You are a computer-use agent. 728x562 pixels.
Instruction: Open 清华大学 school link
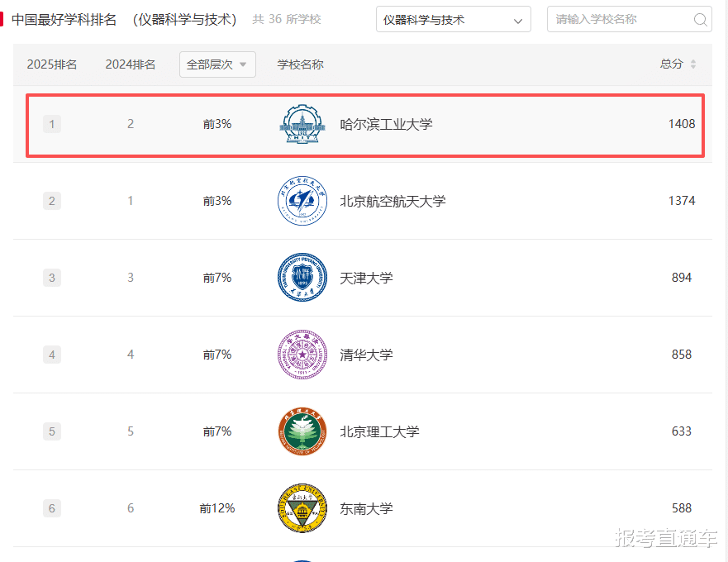point(366,355)
